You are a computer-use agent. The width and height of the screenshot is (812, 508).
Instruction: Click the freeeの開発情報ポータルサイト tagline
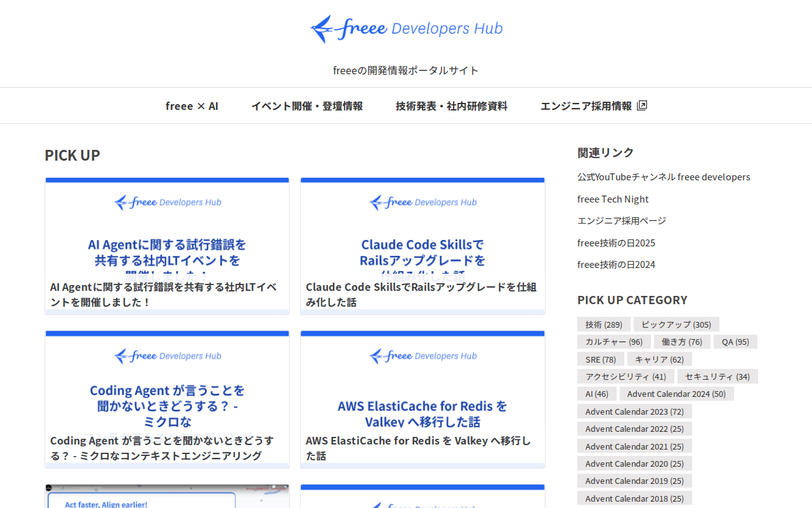(406, 70)
